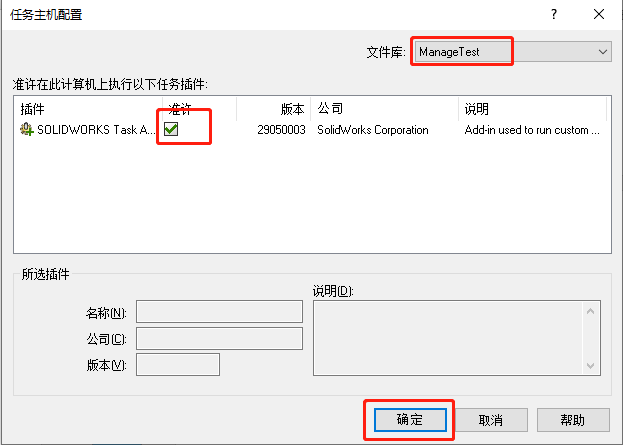Close the 任务主机配置 dialog window
The width and height of the screenshot is (623, 445).
tap(598, 14)
